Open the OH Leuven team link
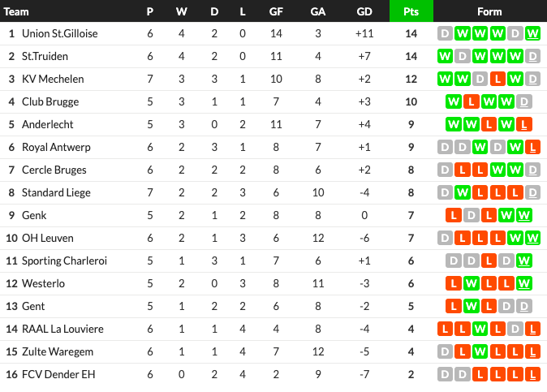The image size is (547, 392). tap(48, 238)
